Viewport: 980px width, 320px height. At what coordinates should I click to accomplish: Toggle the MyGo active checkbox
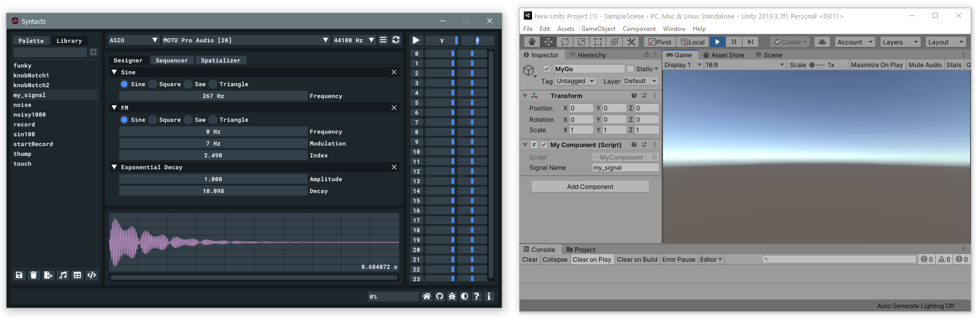[x=547, y=69]
